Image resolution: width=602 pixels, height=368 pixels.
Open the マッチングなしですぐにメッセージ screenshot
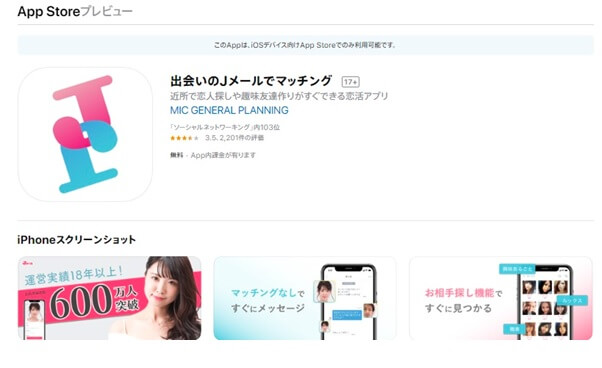pos(305,298)
